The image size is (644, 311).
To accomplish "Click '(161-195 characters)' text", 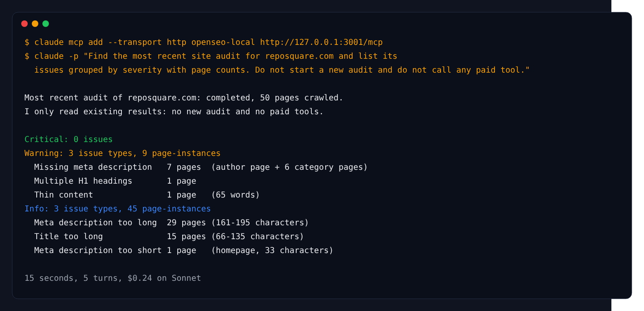I will [x=260, y=223].
